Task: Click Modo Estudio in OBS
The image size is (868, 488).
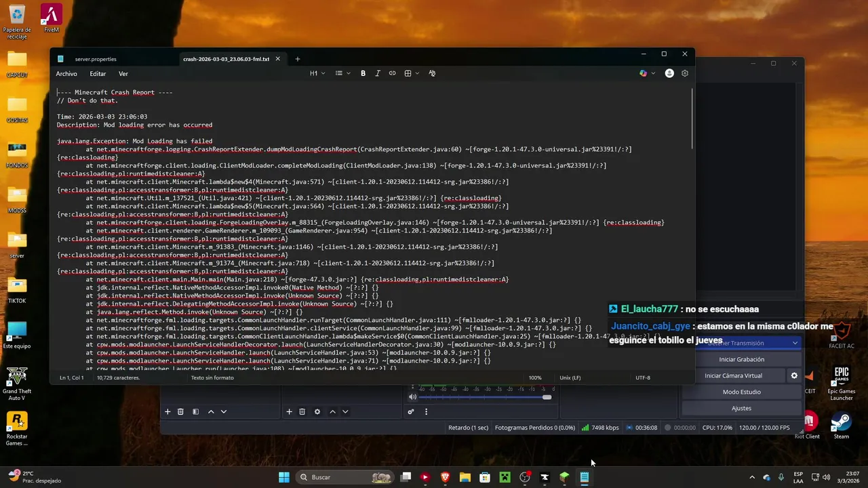Action: point(741,392)
